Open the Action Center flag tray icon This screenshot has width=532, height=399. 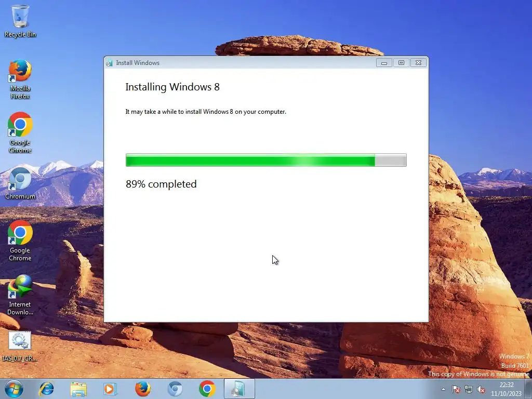pos(456,389)
